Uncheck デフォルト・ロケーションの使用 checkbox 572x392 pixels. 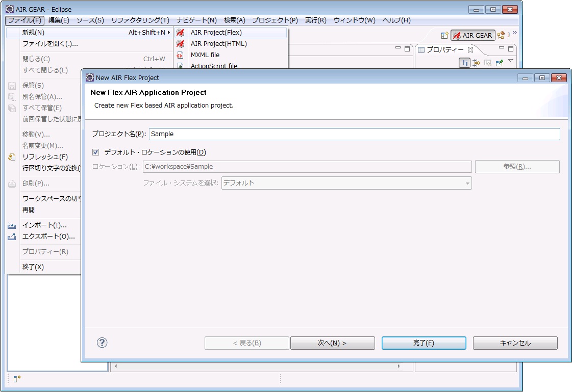(95, 152)
